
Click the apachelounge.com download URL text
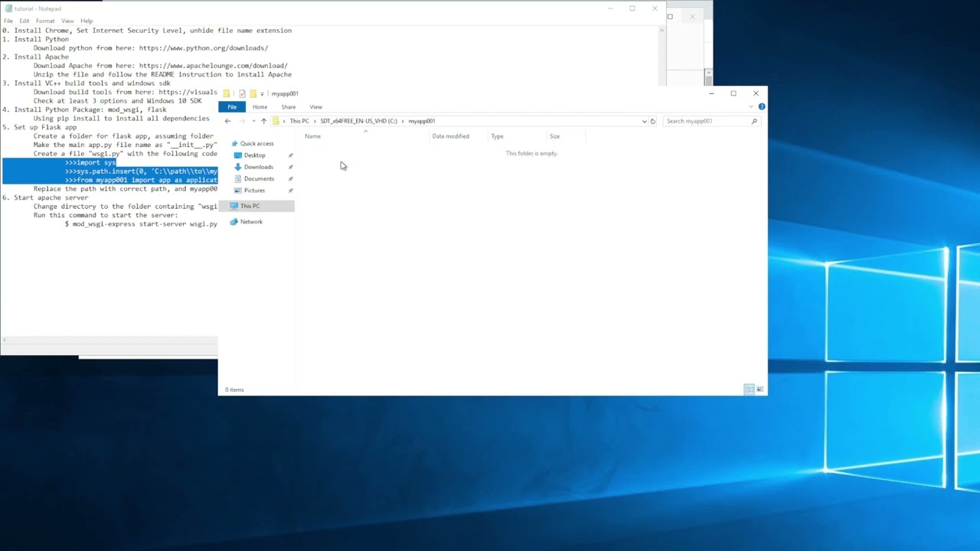pyautogui.click(x=214, y=66)
